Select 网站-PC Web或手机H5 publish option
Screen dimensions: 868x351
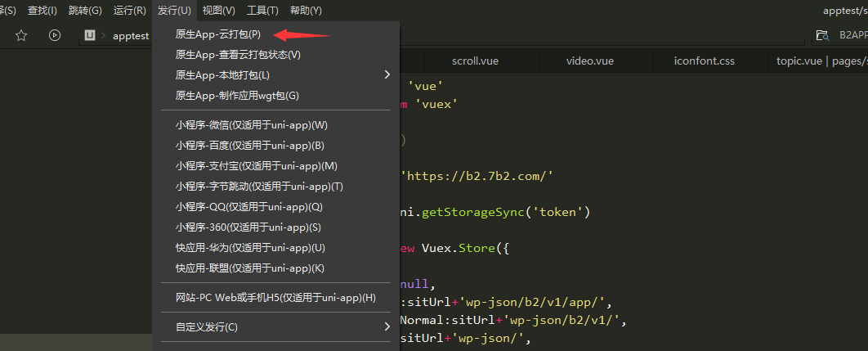click(275, 298)
